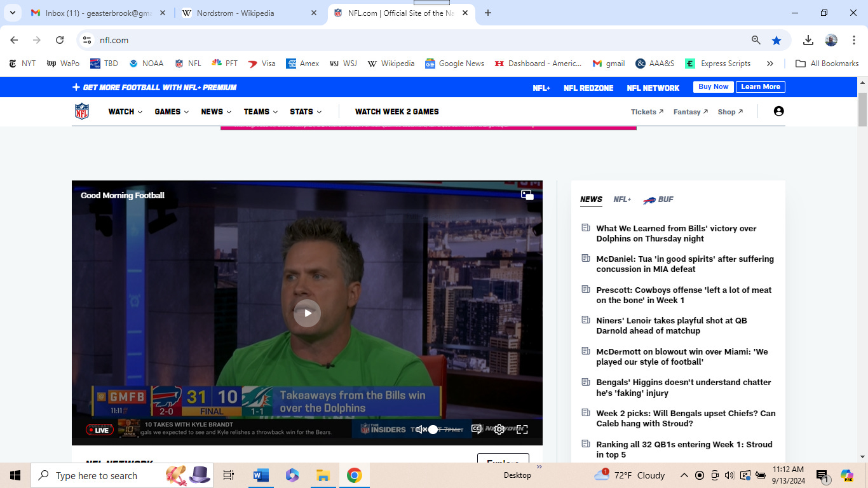868x488 pixels.
Task: Toggle picture-in-picture on the video
Action: [527, 195]
